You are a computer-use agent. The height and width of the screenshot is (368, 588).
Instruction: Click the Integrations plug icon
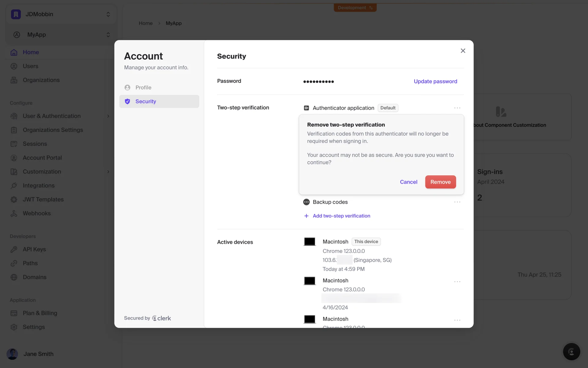pyautogui.click(x=14, y=186)
